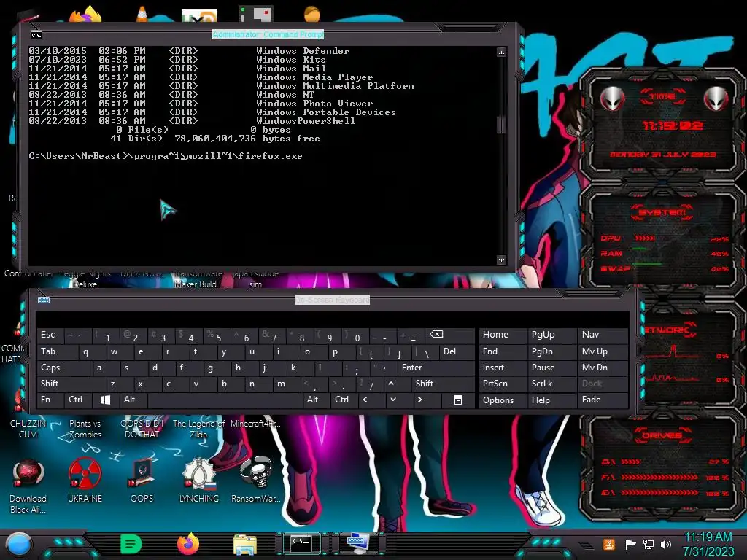This screenshot has height=560, width=747.
Task: Click the PrtScn key
Action: click(x=503, y=384)
